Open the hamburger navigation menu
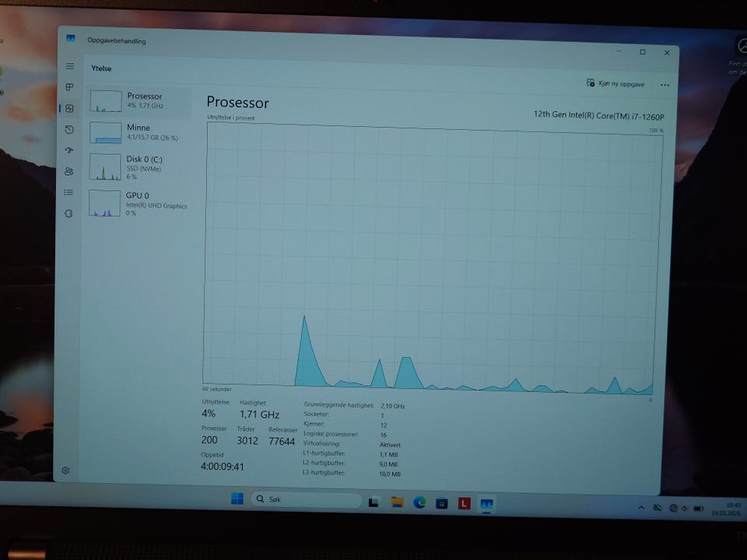The image size is (747, 560). (x=70, y=66)
